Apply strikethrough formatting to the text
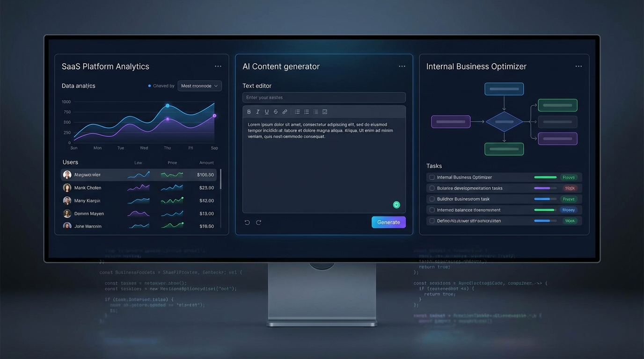Screen dimensions: 644x359 coord(276,111)
